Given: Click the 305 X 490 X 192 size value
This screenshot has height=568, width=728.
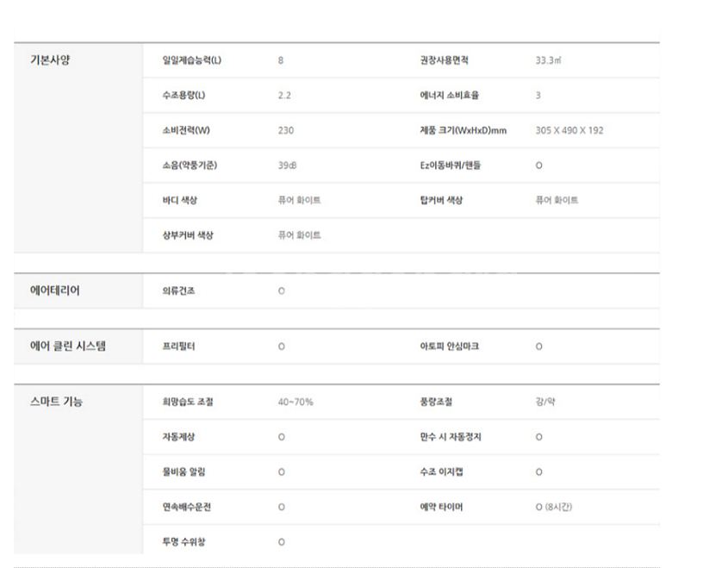Looking at the screenshot, I should coord(569,130).
